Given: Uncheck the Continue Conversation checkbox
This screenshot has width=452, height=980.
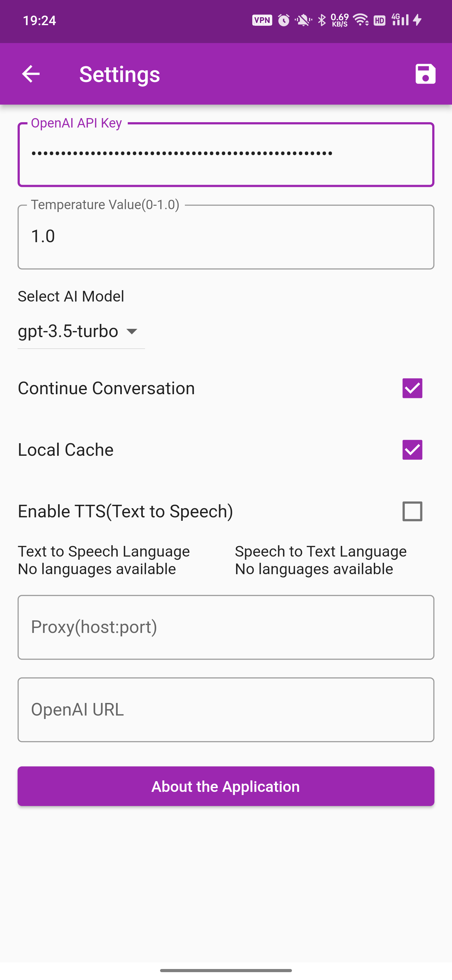Looking at the screenshot, I should (412, 389).
